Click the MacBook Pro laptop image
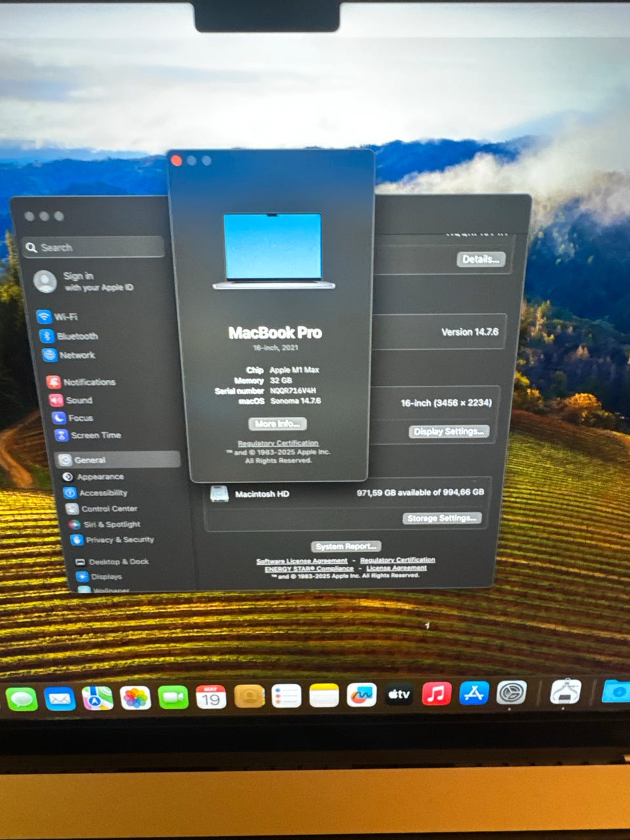Image resolution: width=630 pixels, height=840 pixels. 274,251
